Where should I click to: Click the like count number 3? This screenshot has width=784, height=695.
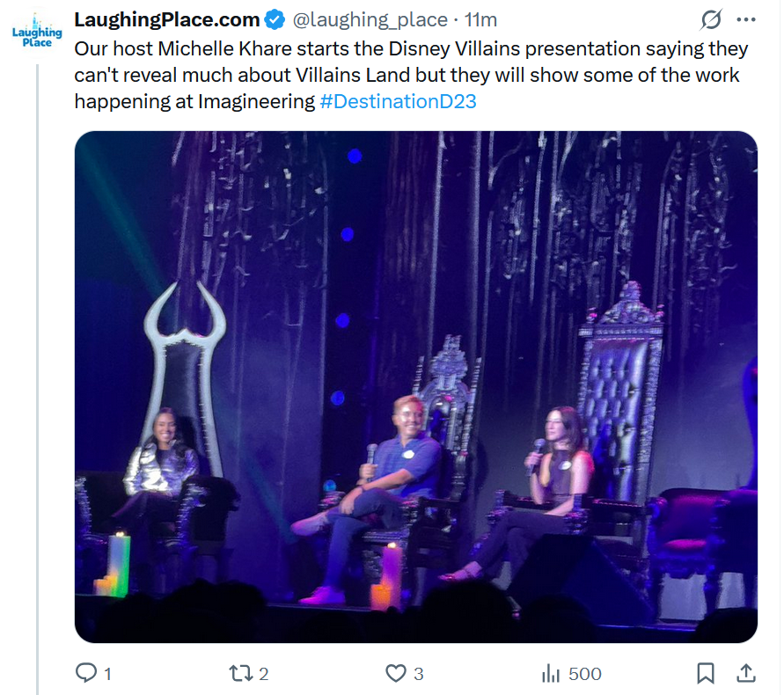click(x=419, y=675)
